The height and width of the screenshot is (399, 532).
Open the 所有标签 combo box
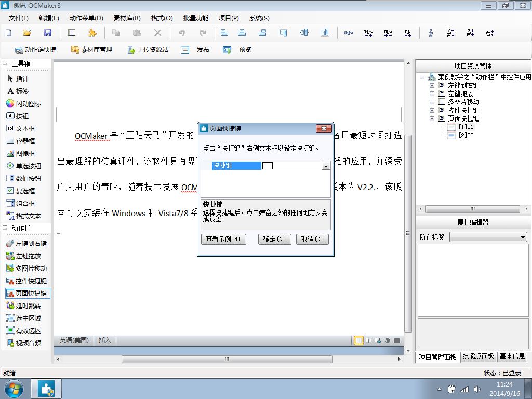[488, 237]
